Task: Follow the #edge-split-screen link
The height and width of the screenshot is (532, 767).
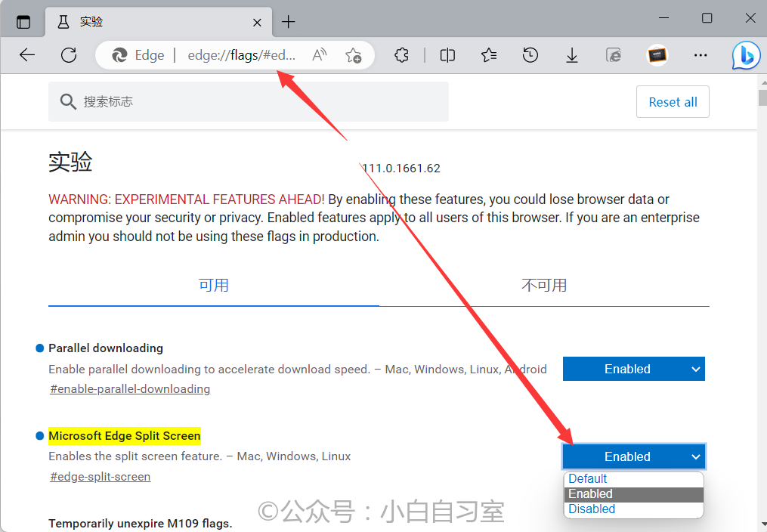Action: click(100, 476)
